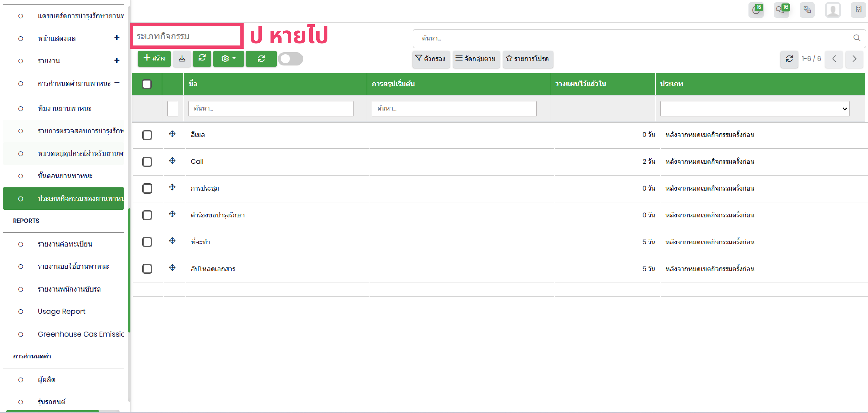Viewport: 868px width, 413px height.
Task: Click the language translation icon
Action: (807, 10)
